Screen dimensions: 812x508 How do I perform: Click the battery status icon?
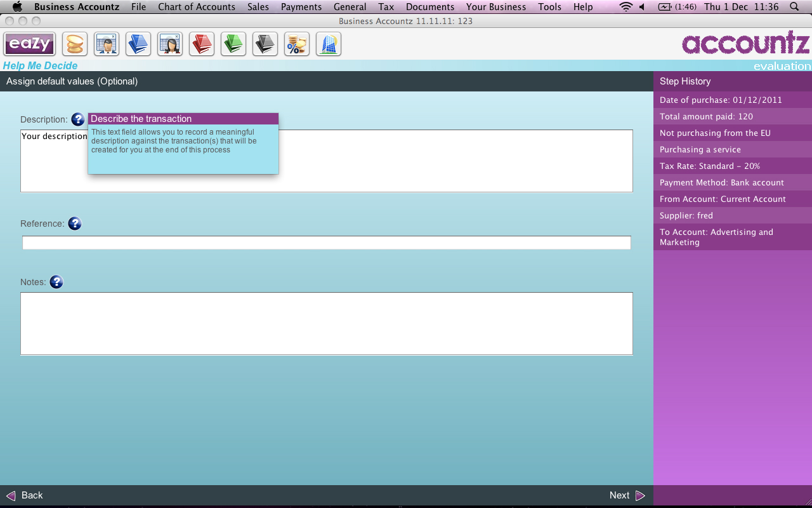(x=665, y=7)
